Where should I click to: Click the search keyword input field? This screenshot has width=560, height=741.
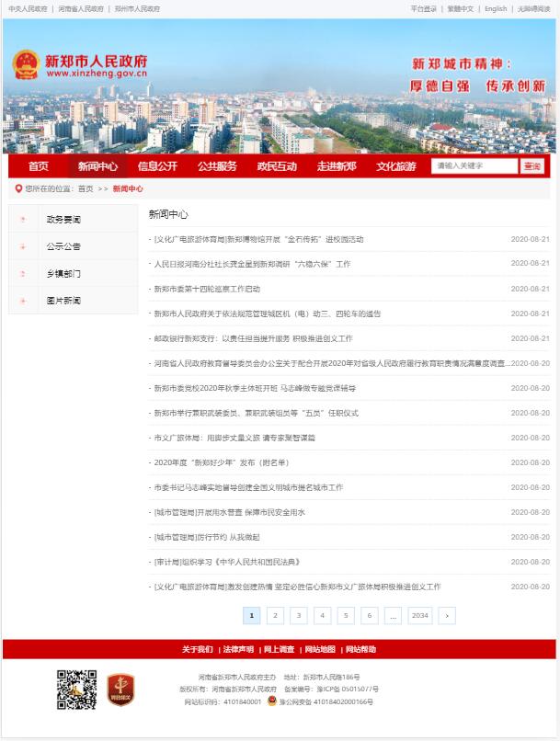tap(473, 166)
